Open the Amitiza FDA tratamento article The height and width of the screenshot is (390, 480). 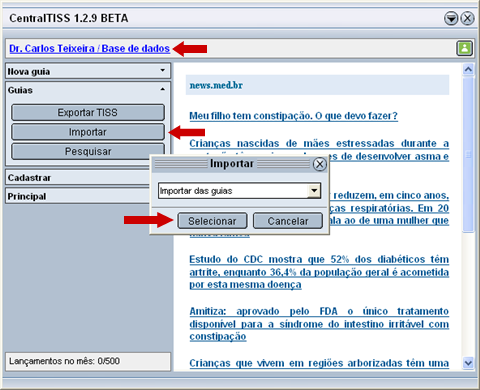(x=319, y=324)
